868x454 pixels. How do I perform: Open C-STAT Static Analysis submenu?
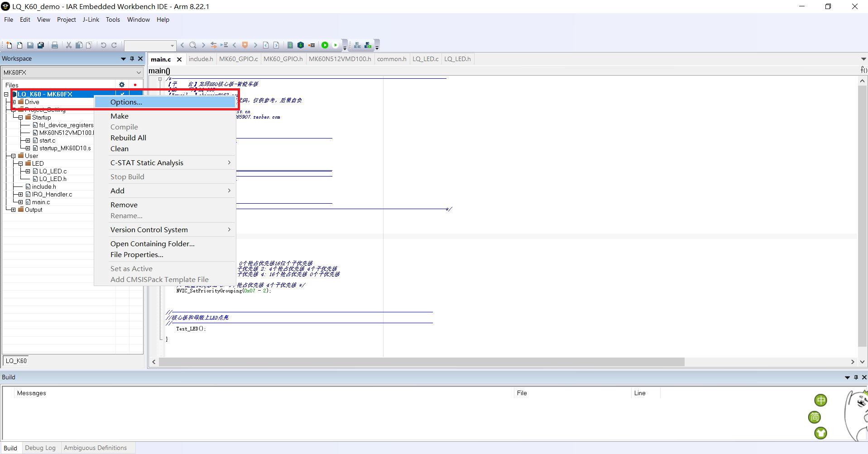(165, 162)
